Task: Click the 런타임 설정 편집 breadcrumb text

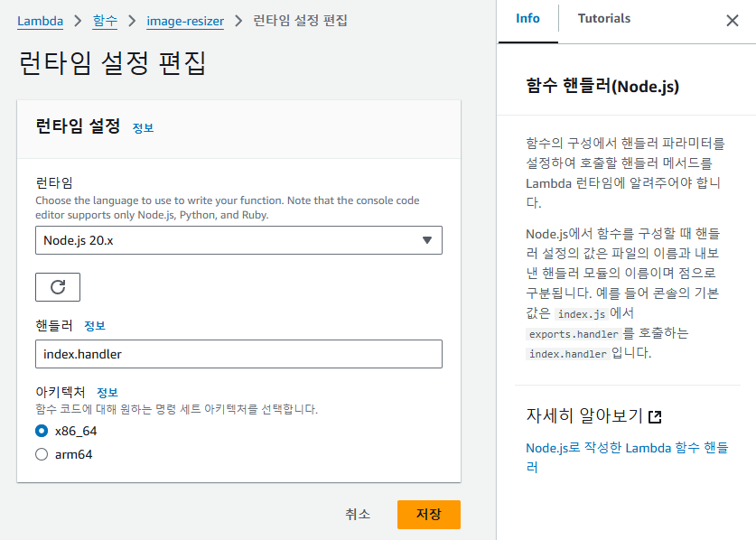Action: 300,21
